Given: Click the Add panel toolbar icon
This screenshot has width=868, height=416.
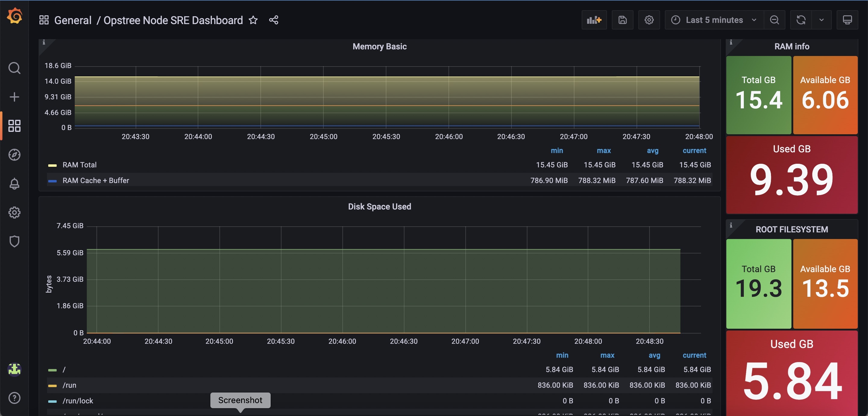Looking at the screenshot, I should point(594,20).
